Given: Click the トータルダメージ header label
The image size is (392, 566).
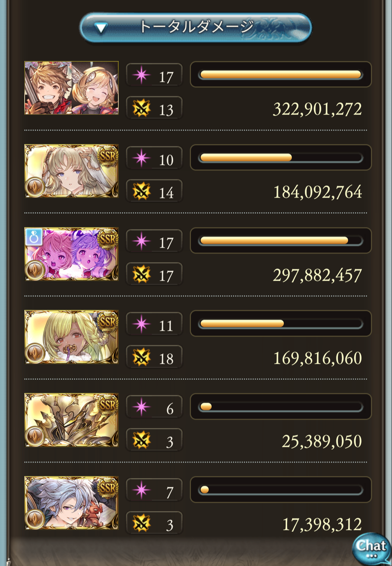Looking at the screenshot, I should tap(196, 26).
